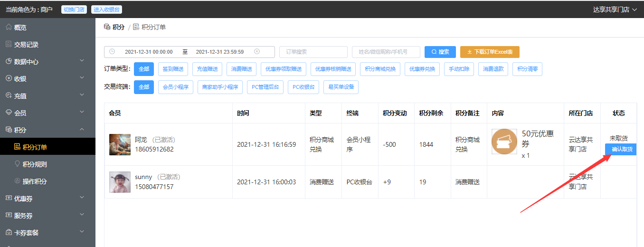This screenshot has width=644, height=247.
Task: Select the 全部 order type filter
Action: tap(144, 69)
